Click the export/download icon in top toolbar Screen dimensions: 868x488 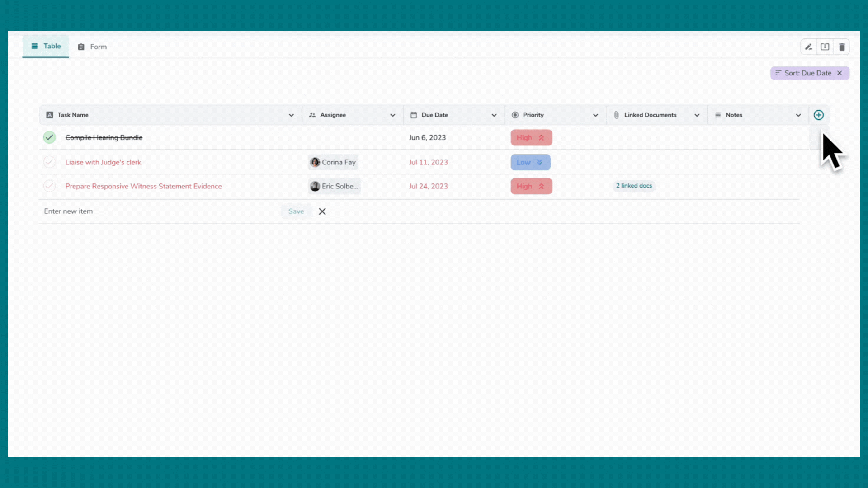(x=825, y=47)
